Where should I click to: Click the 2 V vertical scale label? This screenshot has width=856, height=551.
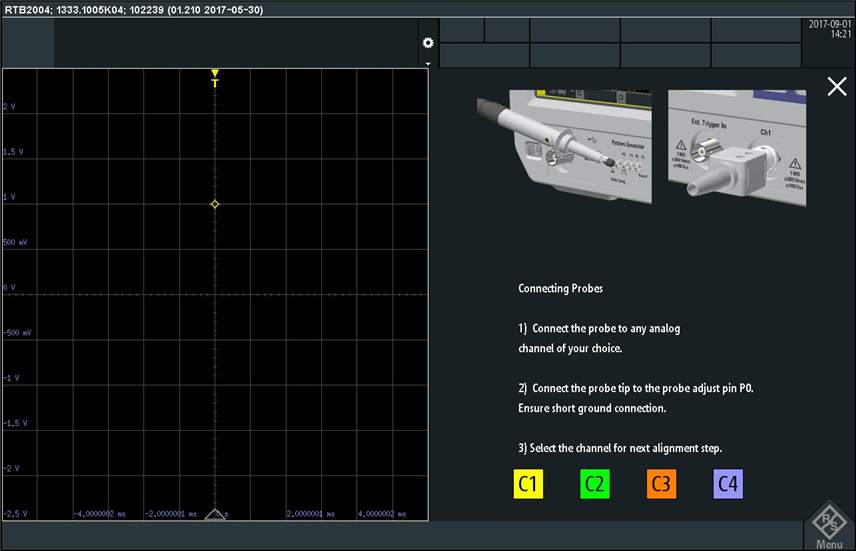click(10, 106)
